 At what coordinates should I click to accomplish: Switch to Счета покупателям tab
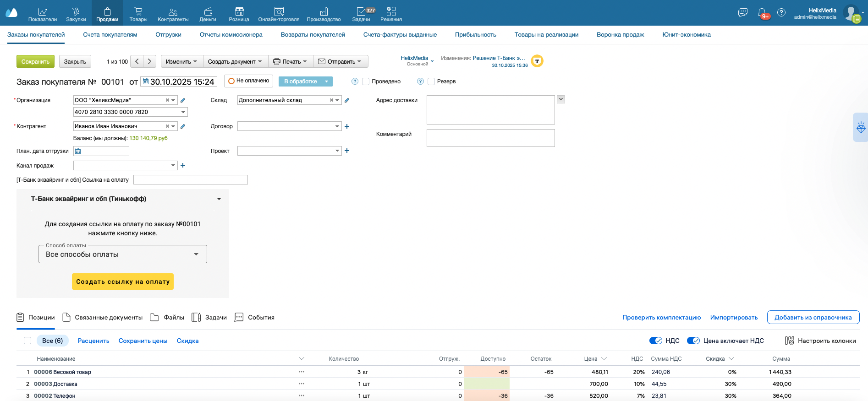[x=110, y=35]
